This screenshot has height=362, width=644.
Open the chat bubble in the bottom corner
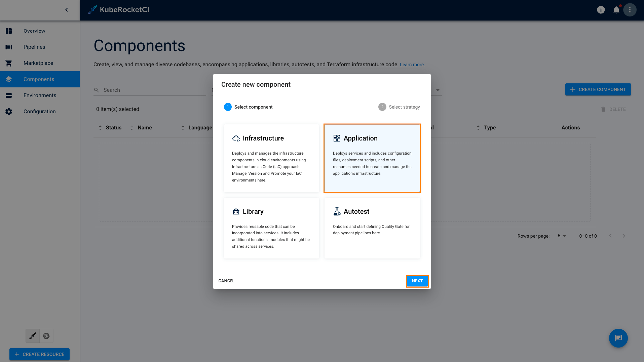pyautogui.click(x=618, y=338)
